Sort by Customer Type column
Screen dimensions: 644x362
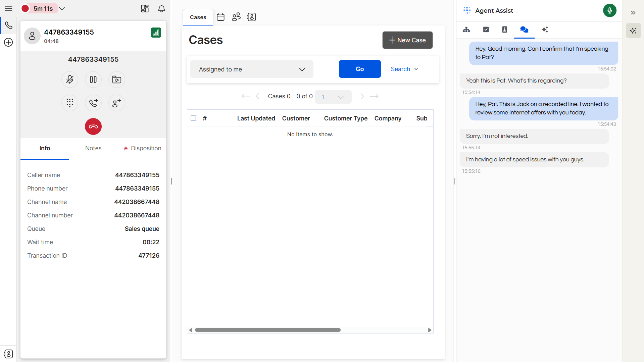point(346,118)
